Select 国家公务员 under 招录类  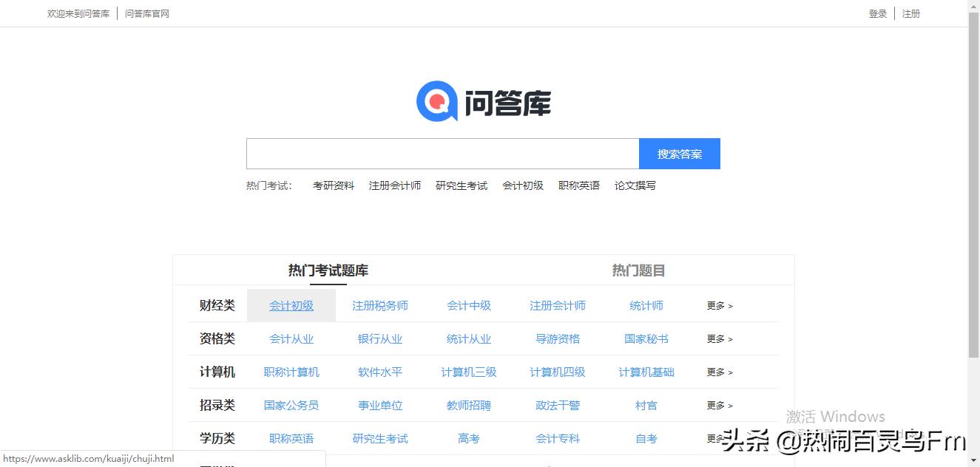[291, 405]
